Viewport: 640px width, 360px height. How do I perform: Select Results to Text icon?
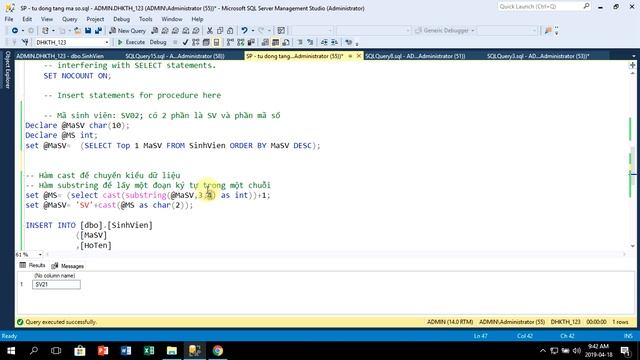265,42
